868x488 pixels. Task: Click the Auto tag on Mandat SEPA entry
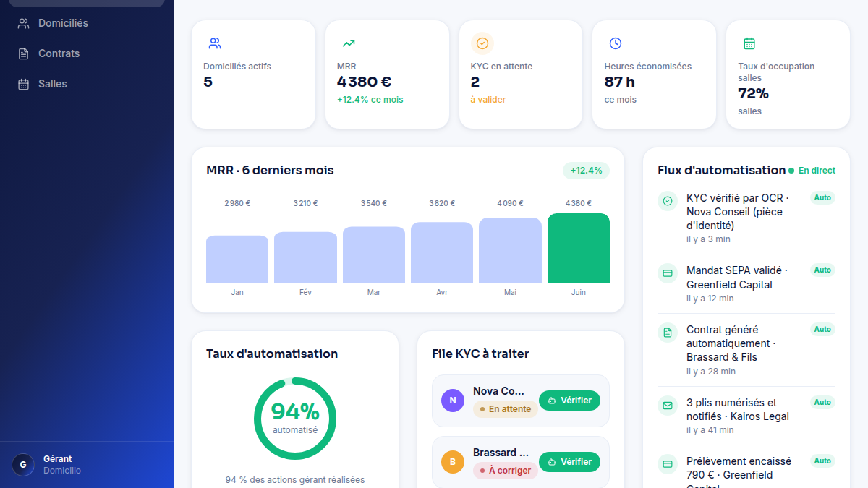(823, 270)
